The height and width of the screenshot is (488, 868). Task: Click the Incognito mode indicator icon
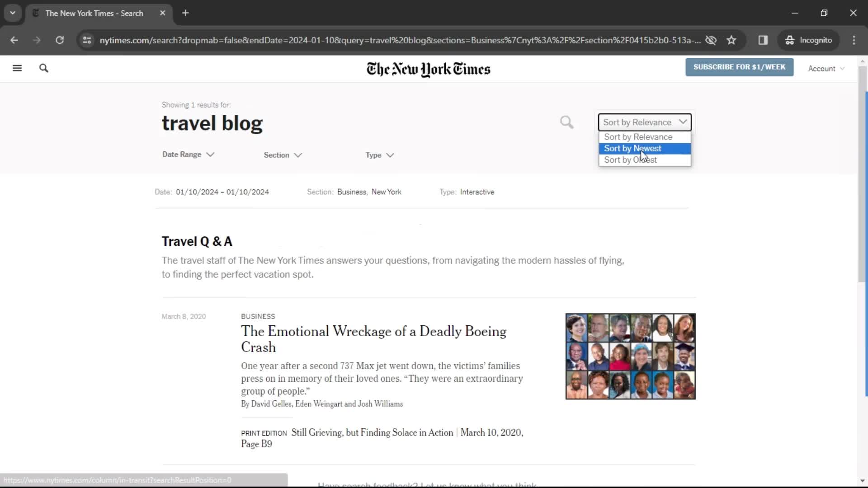pyautogui.click(x=789, y=40)
